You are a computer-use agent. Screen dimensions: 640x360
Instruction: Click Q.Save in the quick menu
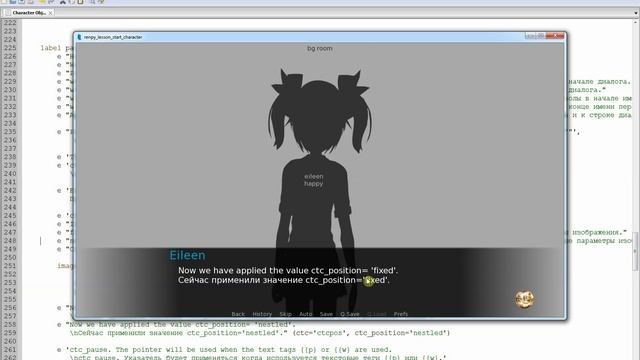[x=350, y=314]
